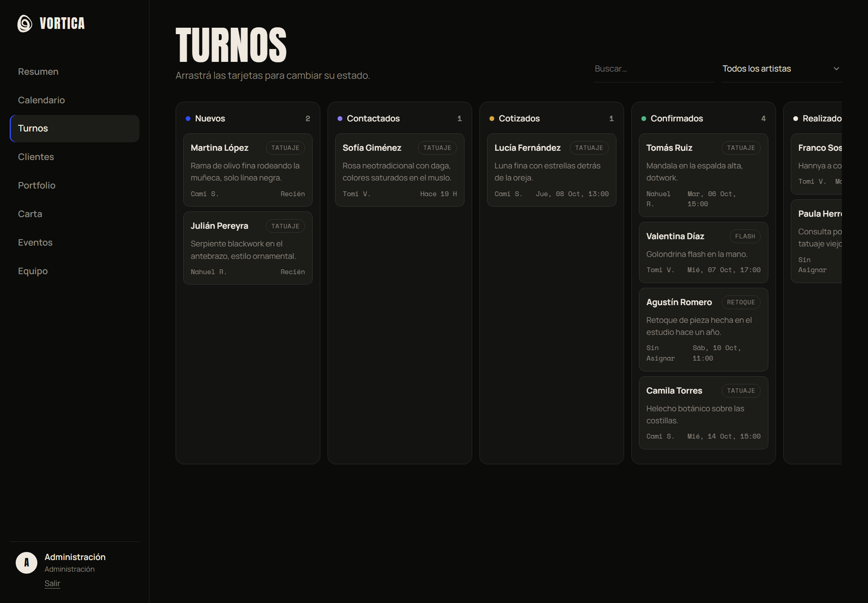Viewport: 868px width, 603px height.
Task: Click 'Jue, 08 Oct, 13:00' date text
Action: tap(572, 194)
